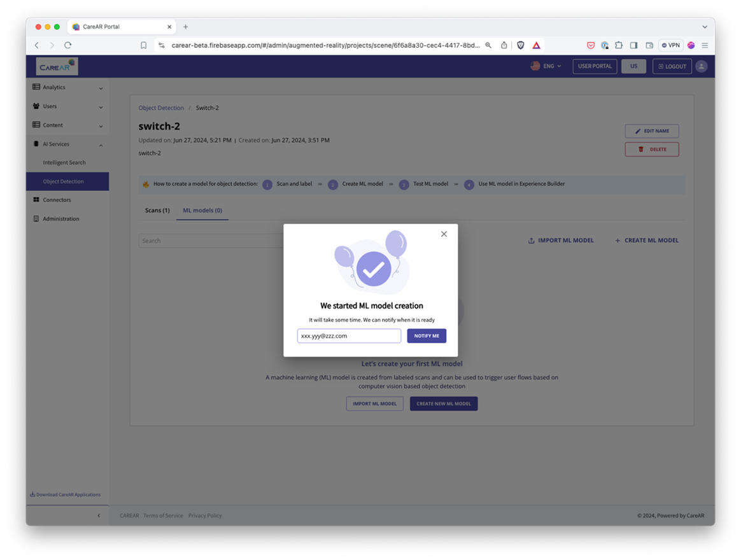The height and width of the screenshot is (560, 741).
Task: Expand the ENG language dropdown
Action: (546, 66)
